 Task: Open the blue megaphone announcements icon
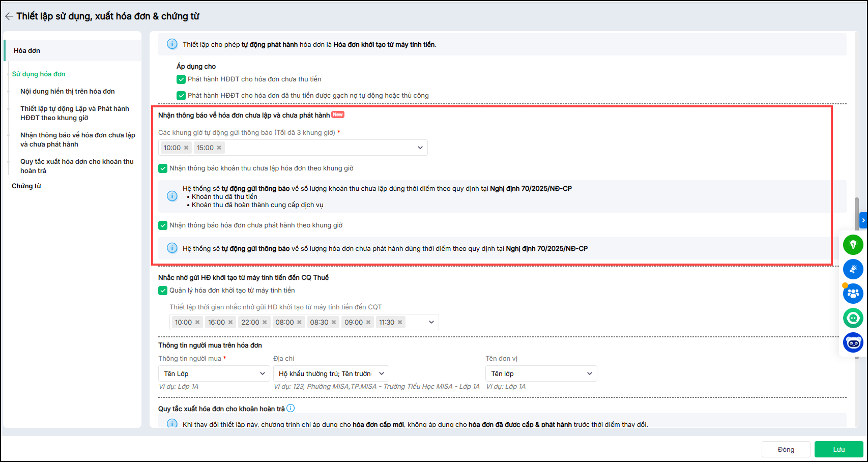coord(853,269)
